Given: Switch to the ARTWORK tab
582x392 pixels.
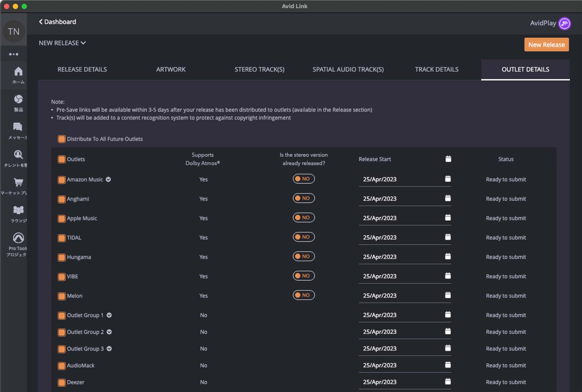Looking at the screenshot, I should coord(171,70).
